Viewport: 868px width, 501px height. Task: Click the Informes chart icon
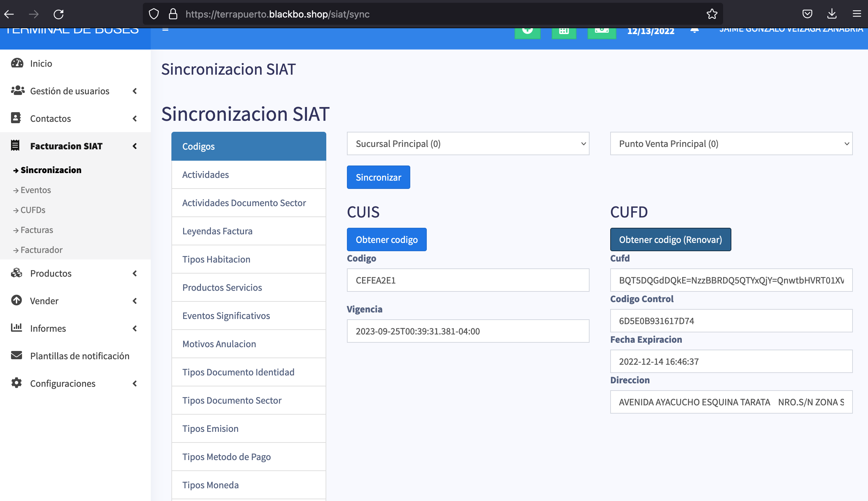tap(17, 328)
